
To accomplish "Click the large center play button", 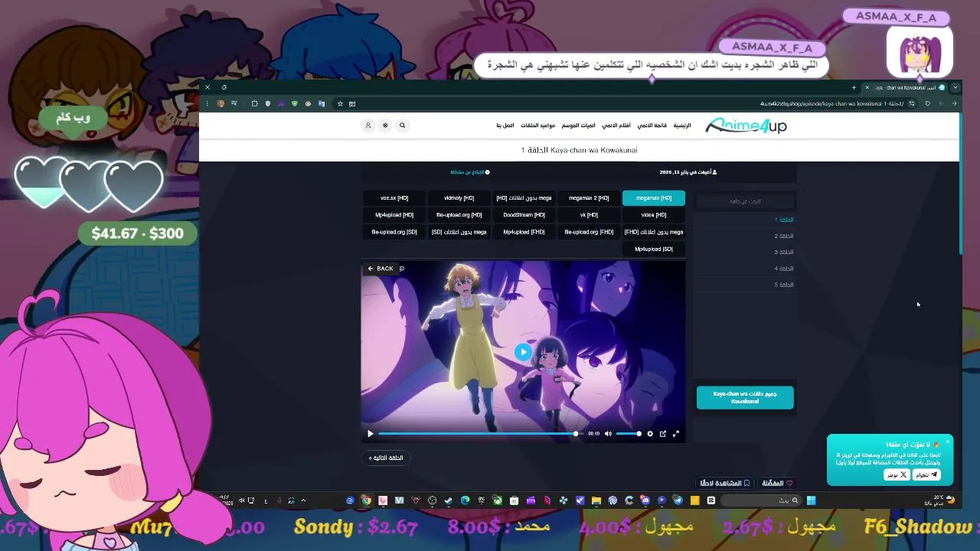I will 523,352.
